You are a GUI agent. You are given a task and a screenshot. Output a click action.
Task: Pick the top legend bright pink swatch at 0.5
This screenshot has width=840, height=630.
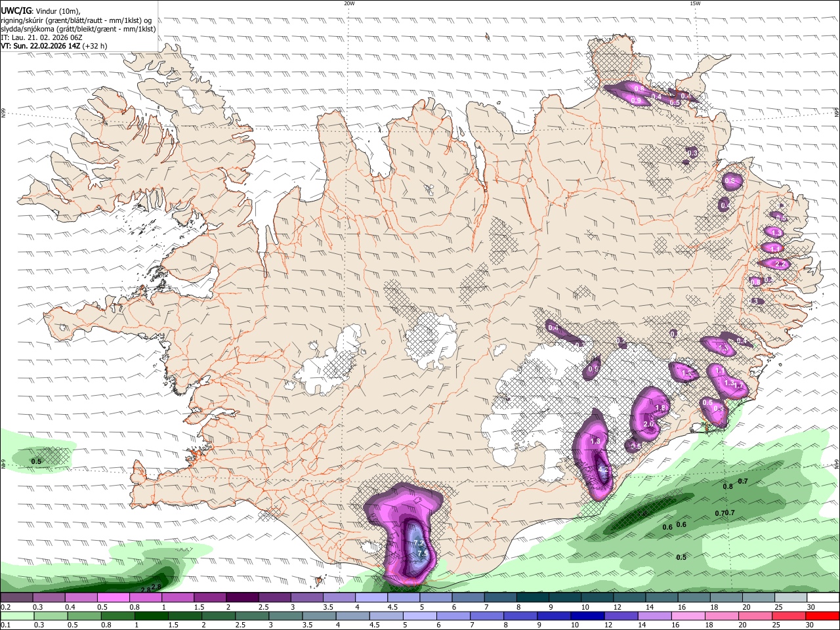113,598
